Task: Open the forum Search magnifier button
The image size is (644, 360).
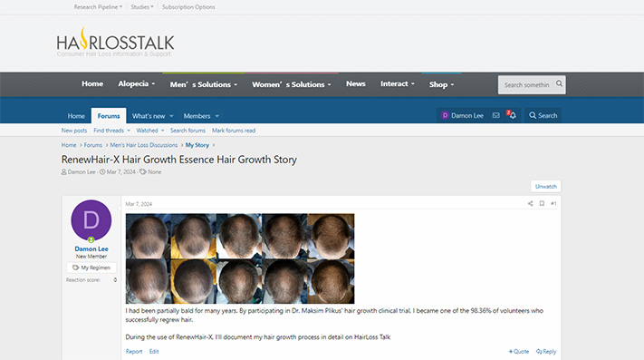Action: click(x=543, y=115)
